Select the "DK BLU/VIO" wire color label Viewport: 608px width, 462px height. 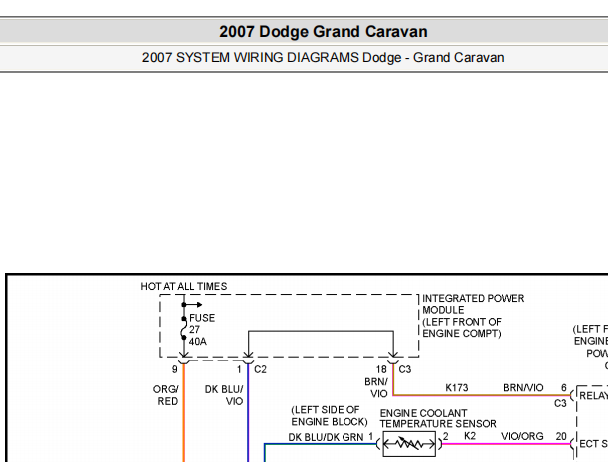tap(224, 395)
